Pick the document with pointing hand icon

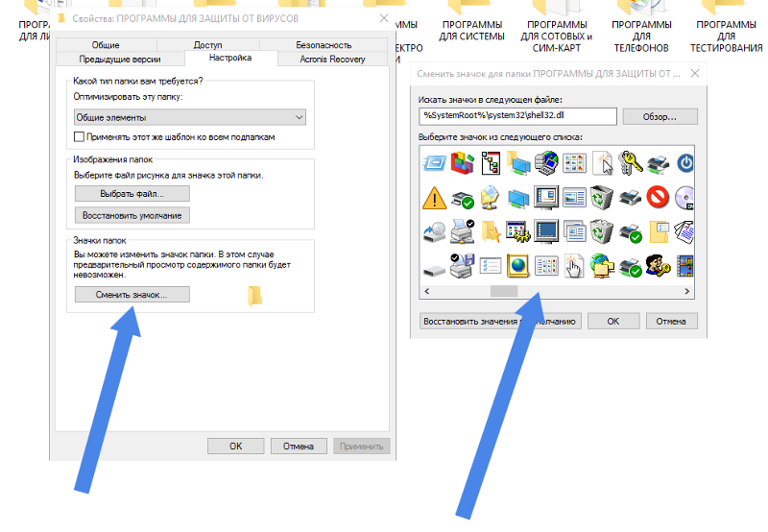click(574, 265)
